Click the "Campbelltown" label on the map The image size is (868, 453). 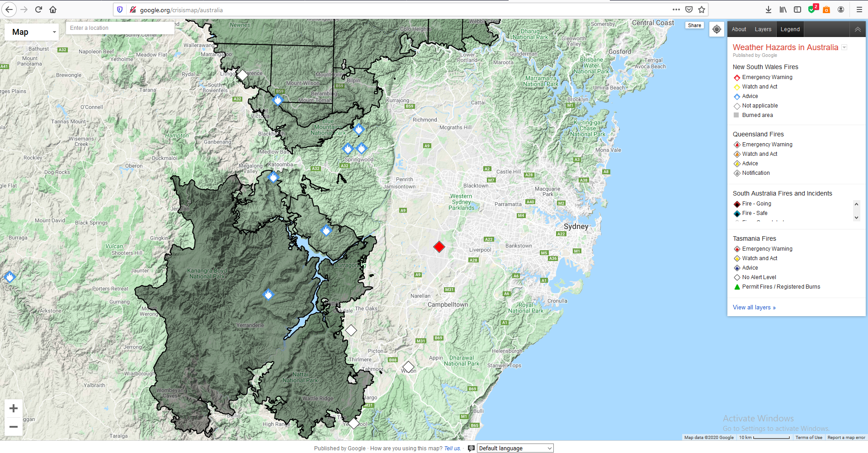448,304
